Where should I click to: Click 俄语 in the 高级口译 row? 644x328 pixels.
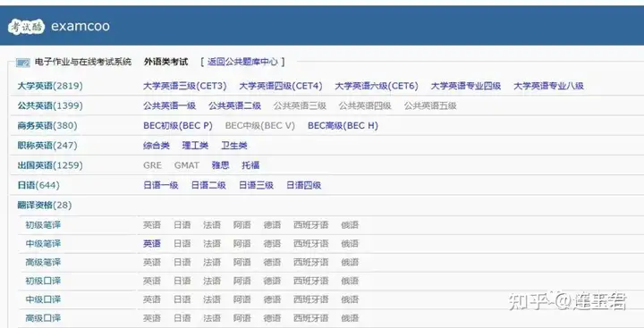[350, 318]
